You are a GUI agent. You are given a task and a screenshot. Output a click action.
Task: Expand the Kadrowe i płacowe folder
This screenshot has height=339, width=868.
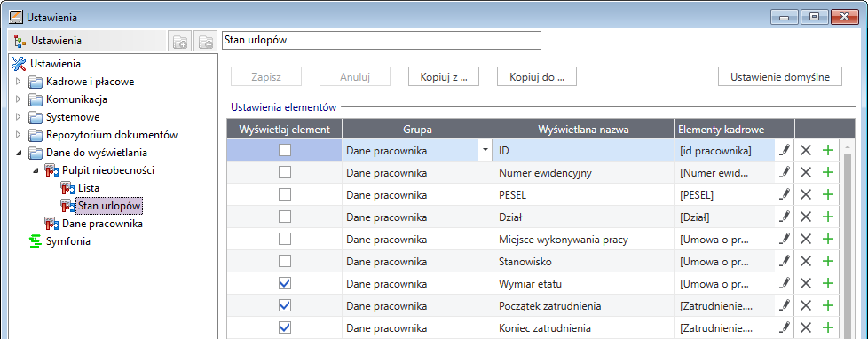19,82
